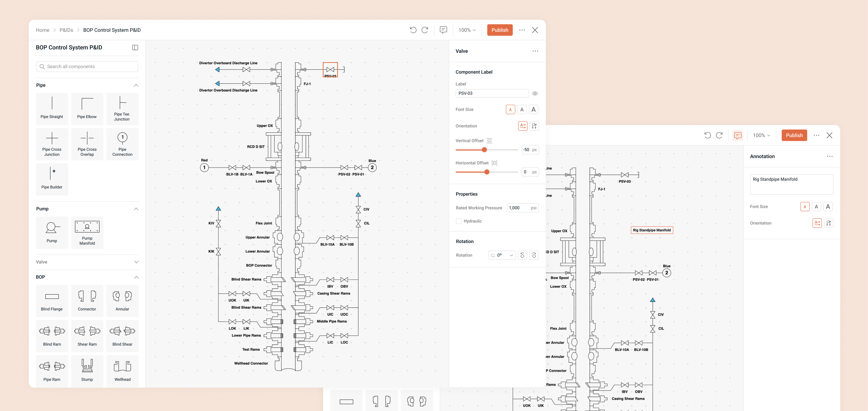Screen dimensions: 868x411
Task: Open the Rotation angle dropdown
Action: 502,255
